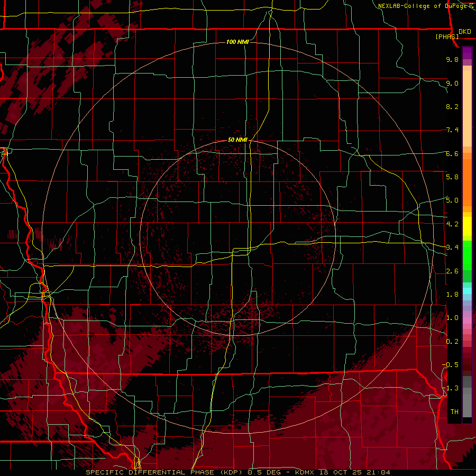Click the 2.6 value on the color scale
Screen dimensions: 476x476
click(x=452, y=271)
